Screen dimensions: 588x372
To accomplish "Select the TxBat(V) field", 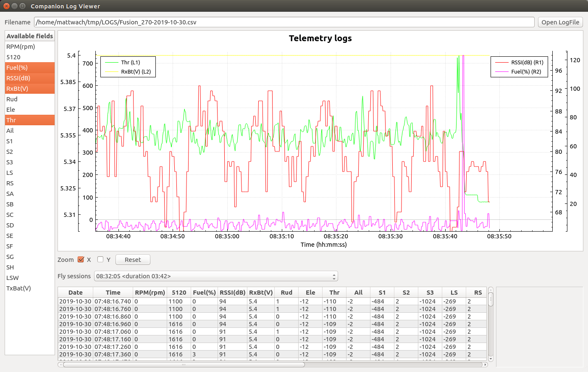I will [x=18, y=288].
